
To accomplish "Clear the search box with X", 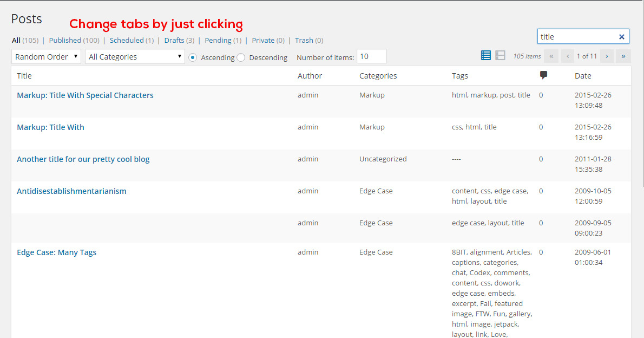I will point(622,37).
